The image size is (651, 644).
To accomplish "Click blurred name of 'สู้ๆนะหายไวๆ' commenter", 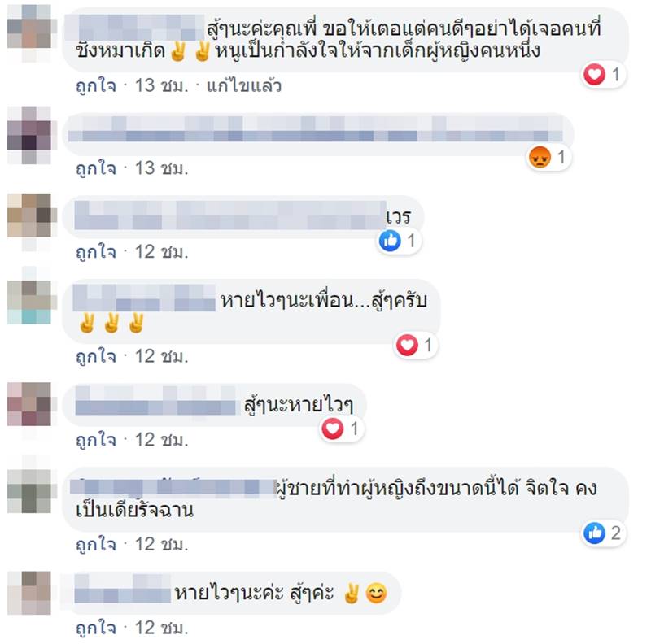I will [x=155, y=400].
